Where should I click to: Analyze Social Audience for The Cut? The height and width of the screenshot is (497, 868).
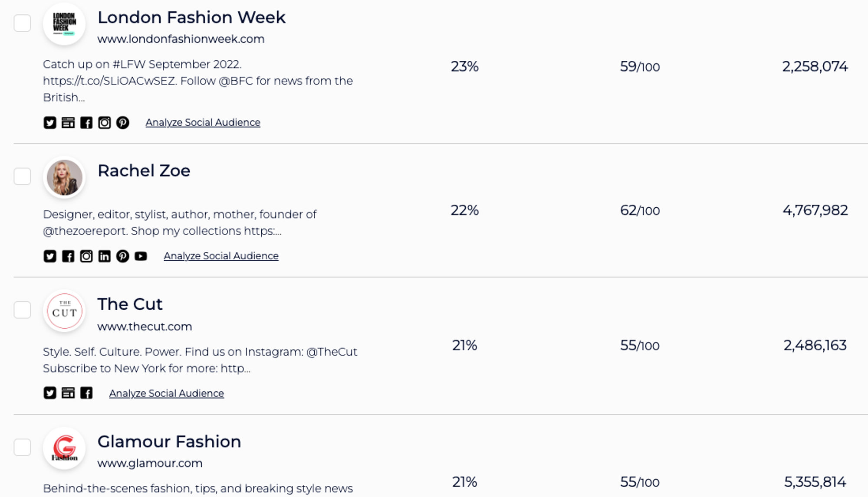[x=166, y=393]
